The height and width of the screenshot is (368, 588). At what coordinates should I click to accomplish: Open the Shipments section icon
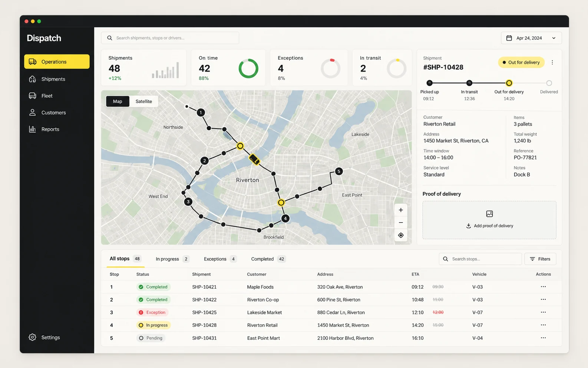tap(33, 79)
